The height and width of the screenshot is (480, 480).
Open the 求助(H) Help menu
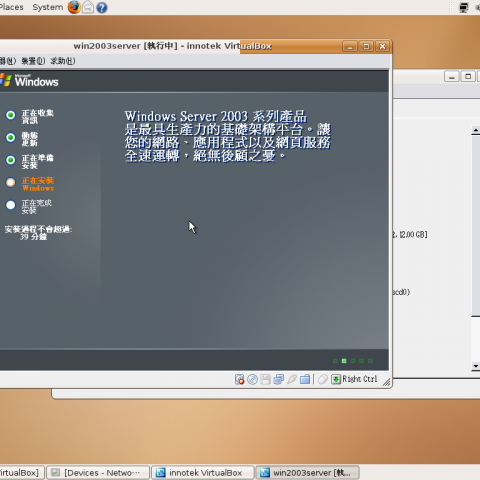pyautogui.click(x=63, y=61)
